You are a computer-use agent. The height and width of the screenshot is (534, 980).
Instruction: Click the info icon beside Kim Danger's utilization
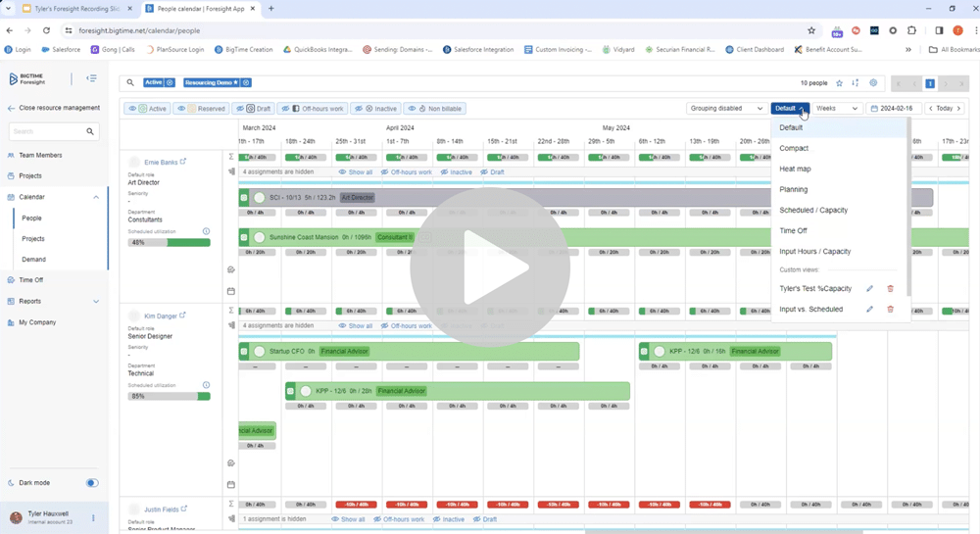pos(206,385)
